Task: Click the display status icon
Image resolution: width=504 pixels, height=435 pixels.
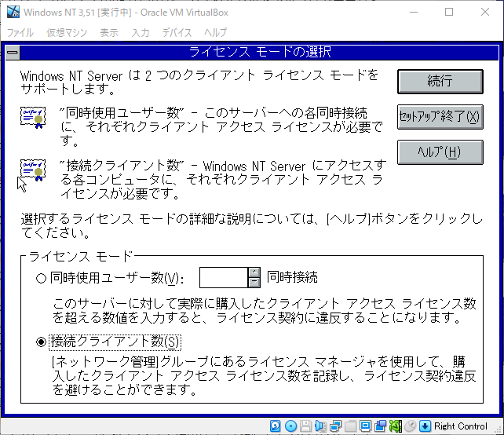Action: coord(366,426)
